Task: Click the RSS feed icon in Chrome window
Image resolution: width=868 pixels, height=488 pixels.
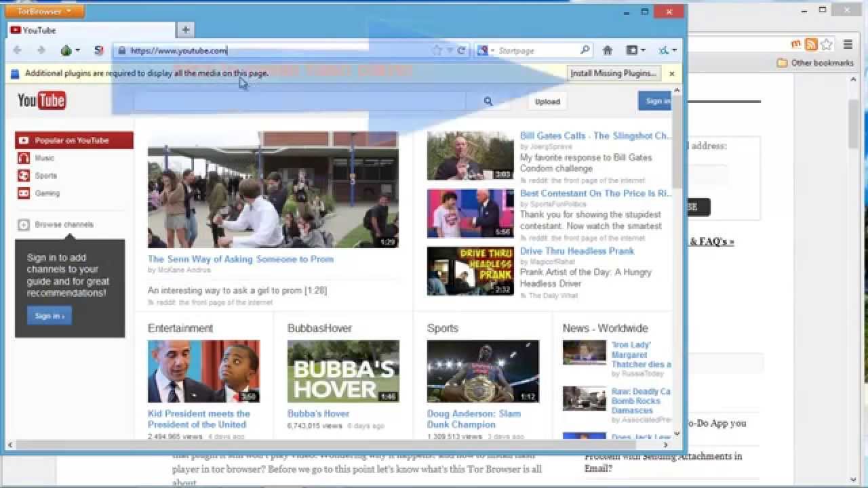Action: coord(811,45)
